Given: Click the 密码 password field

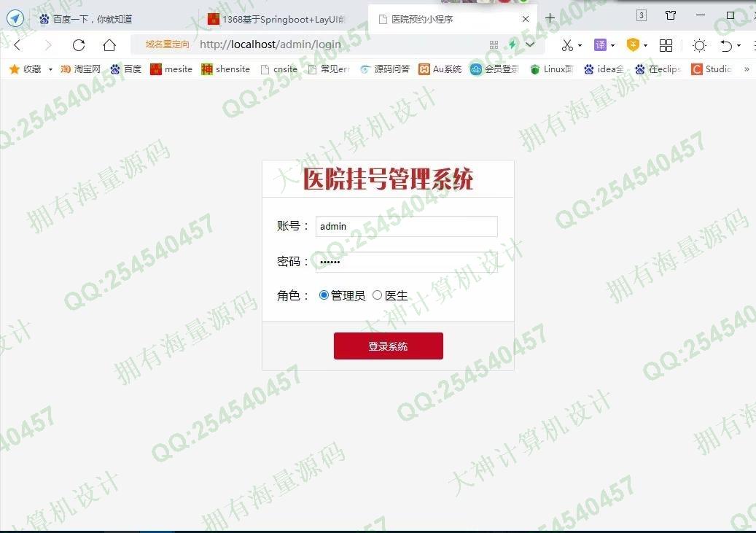Looking at the screenshot, I should coord(407,262).
